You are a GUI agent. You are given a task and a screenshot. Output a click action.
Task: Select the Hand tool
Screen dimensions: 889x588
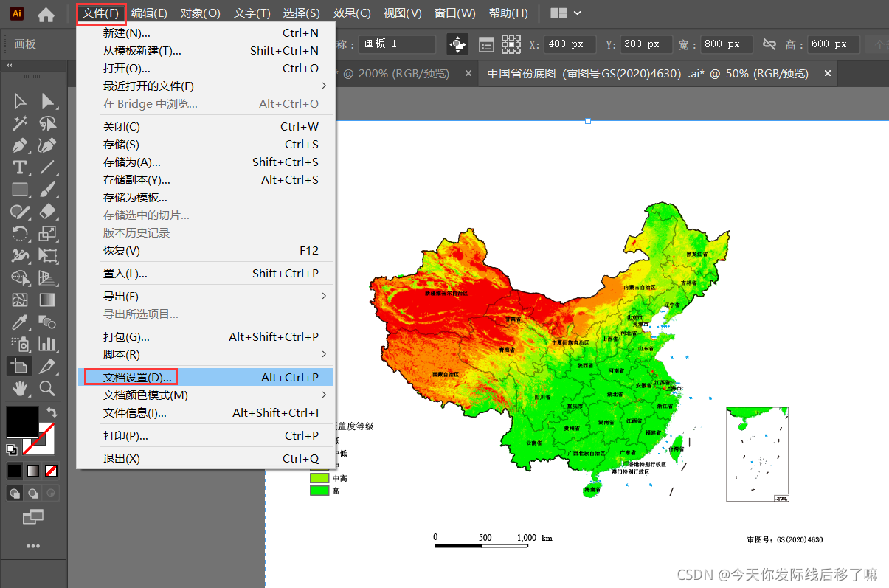pos(20,388)
